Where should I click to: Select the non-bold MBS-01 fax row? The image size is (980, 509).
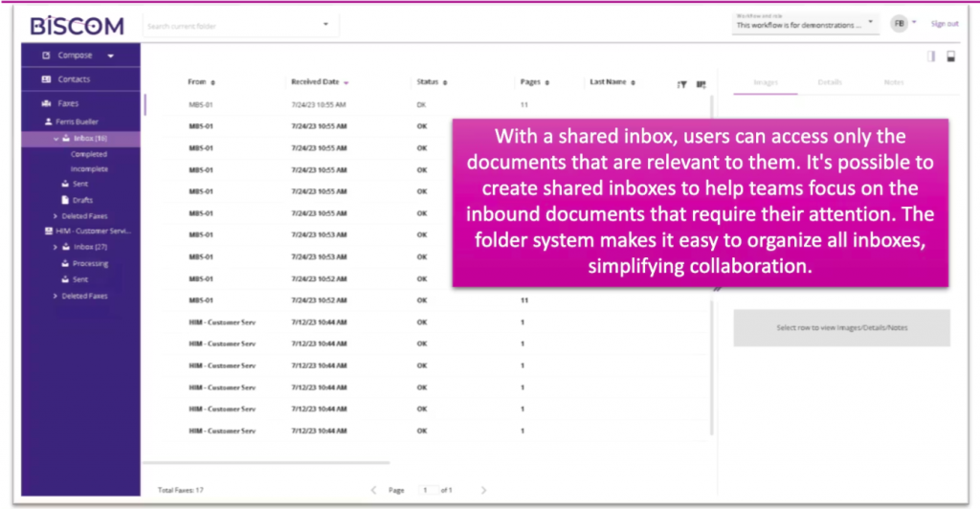click(428, 105)
